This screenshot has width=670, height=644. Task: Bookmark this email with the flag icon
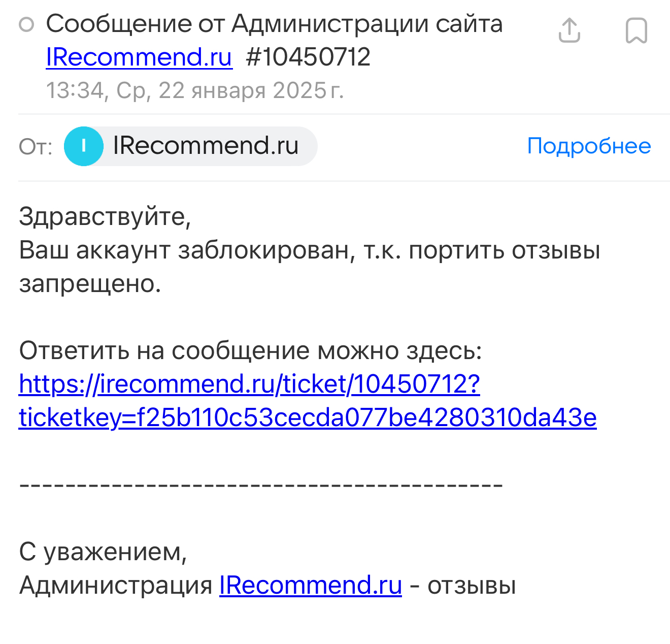point(636,30)
